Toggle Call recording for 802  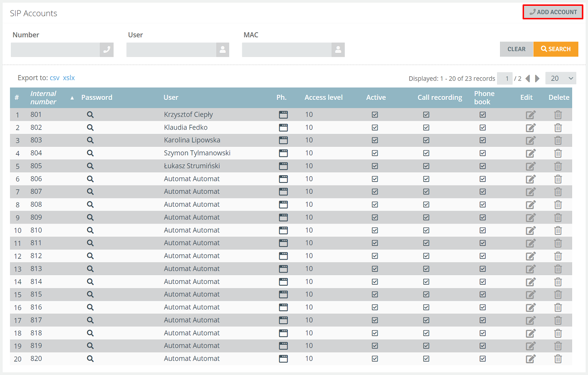426,128
